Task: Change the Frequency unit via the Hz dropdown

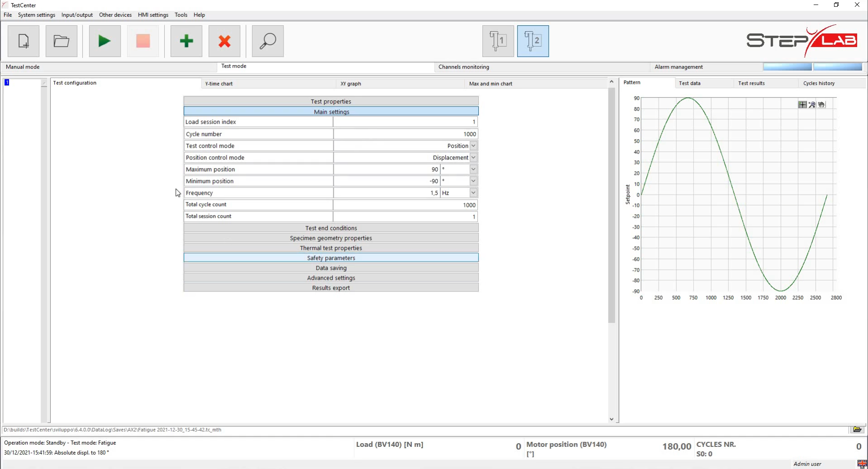Action: 473,193
